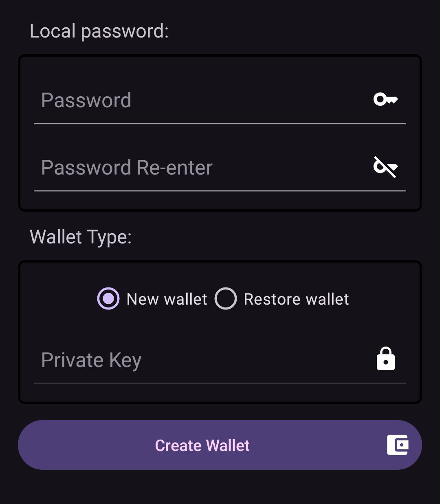The width and height of the screenshot is (440, 504).
Task: Focus the Private Key input field
Action: 220,360
